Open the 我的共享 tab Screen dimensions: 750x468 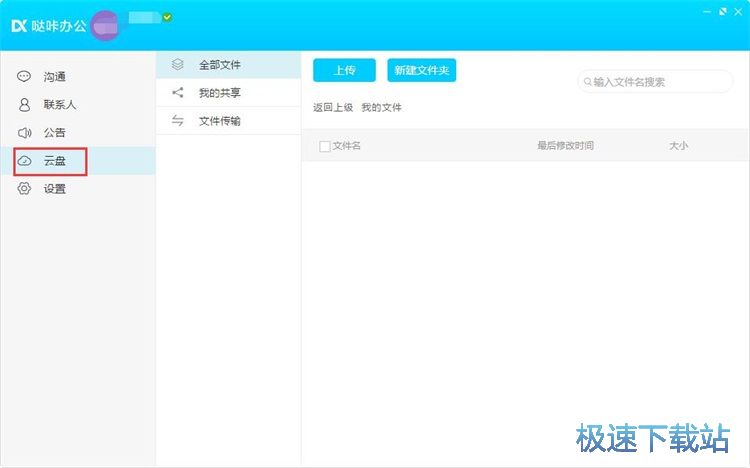point(219,93)
